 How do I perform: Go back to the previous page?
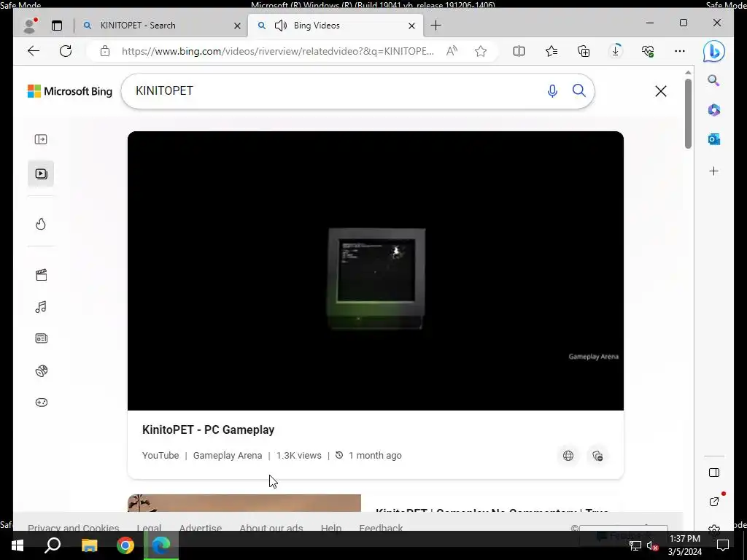coord(34,51)
